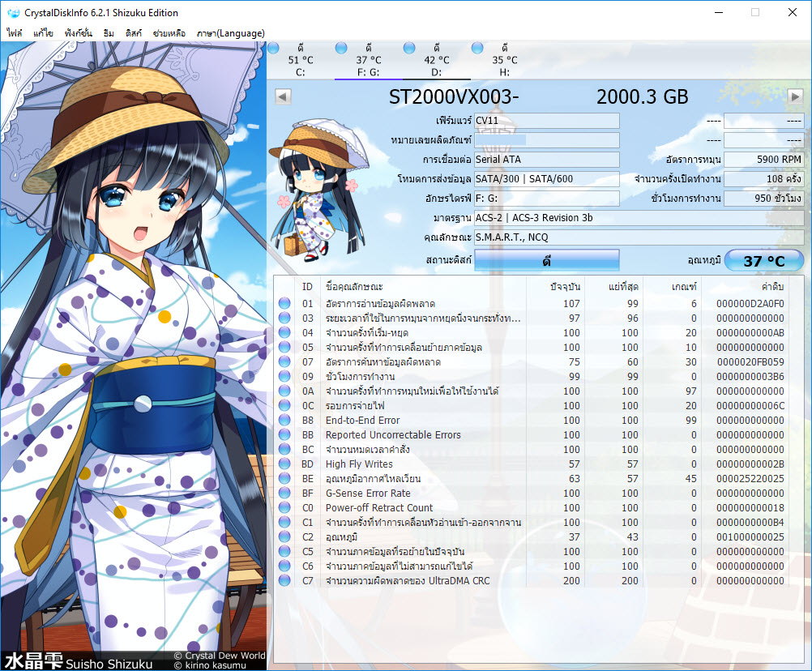Select the H: drive at 35 °C
The height and width of the screenshot is (671, 812).
click(504, 60)
